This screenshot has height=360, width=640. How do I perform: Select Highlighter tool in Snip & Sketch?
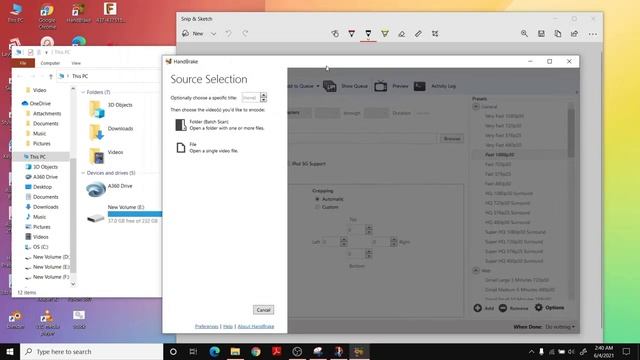tap(385, 33)
